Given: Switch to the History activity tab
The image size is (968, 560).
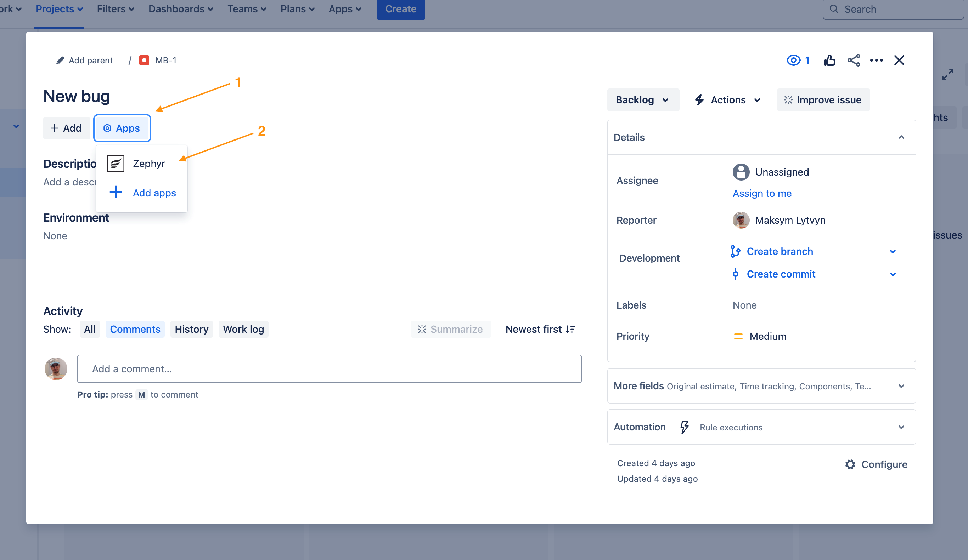Looking at the screenshot, I should pyautogui.click(x=191, y=329).
